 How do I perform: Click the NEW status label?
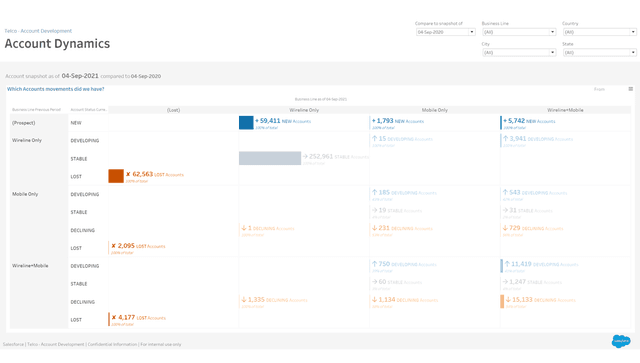pyautogui.click(x=76, y=123)
